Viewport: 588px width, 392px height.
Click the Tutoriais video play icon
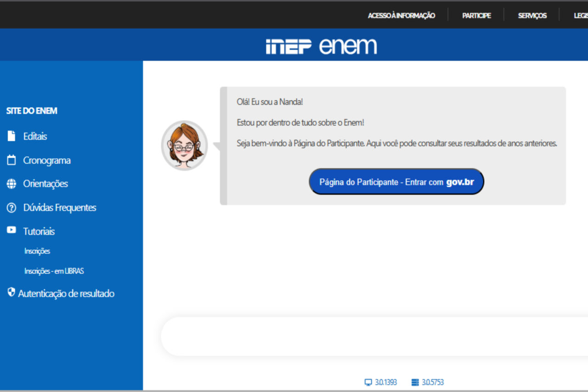click(x=11, y=231)
